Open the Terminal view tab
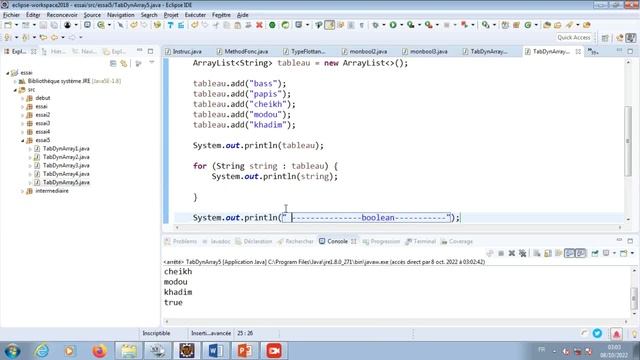Screen dimensions: 640x360 pyautogui.click(x=420, y=242)
